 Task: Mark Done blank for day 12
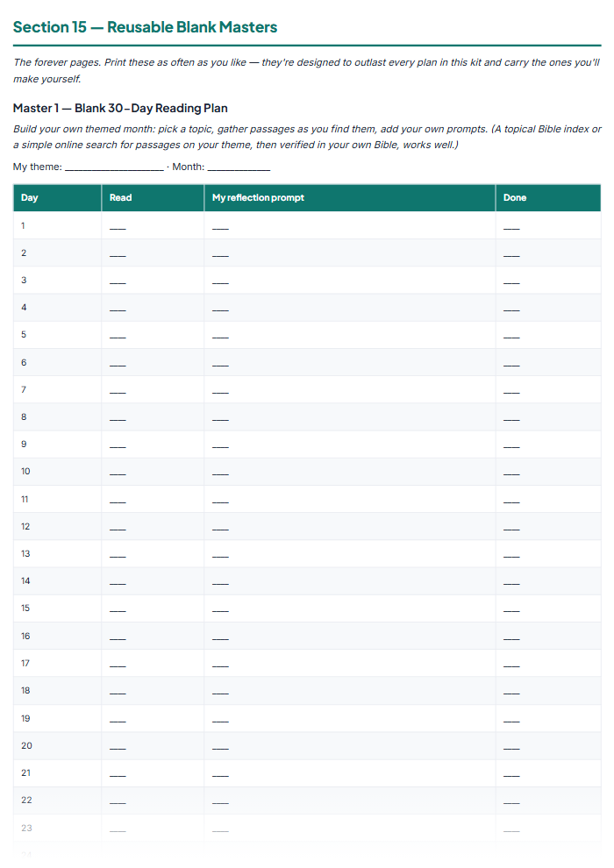[x=511, y=529]
